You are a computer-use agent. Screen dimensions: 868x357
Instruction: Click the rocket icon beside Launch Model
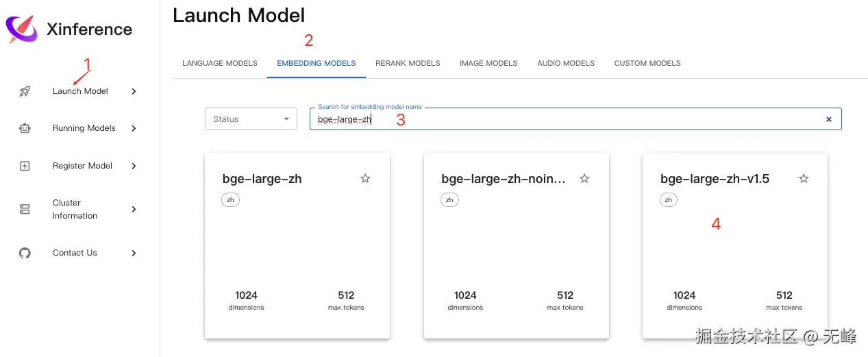tap(25, 91)
